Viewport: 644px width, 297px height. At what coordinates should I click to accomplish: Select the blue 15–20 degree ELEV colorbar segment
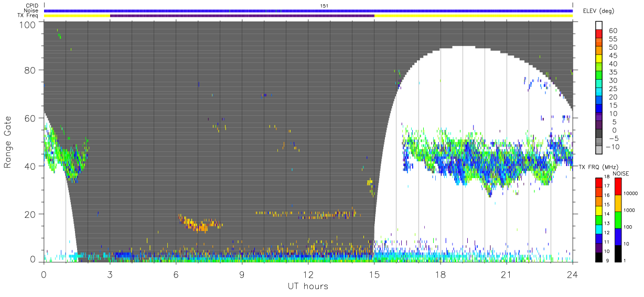[x=599, y=101]
